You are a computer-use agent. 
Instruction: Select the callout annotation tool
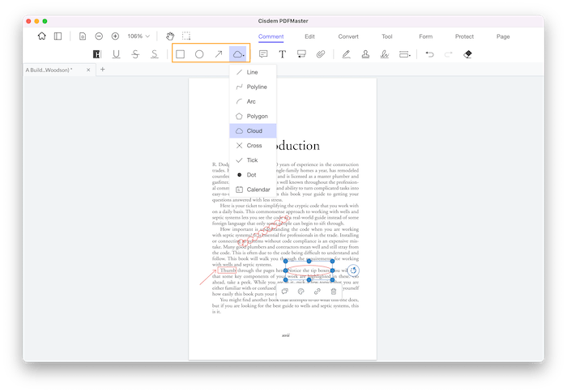301,54
